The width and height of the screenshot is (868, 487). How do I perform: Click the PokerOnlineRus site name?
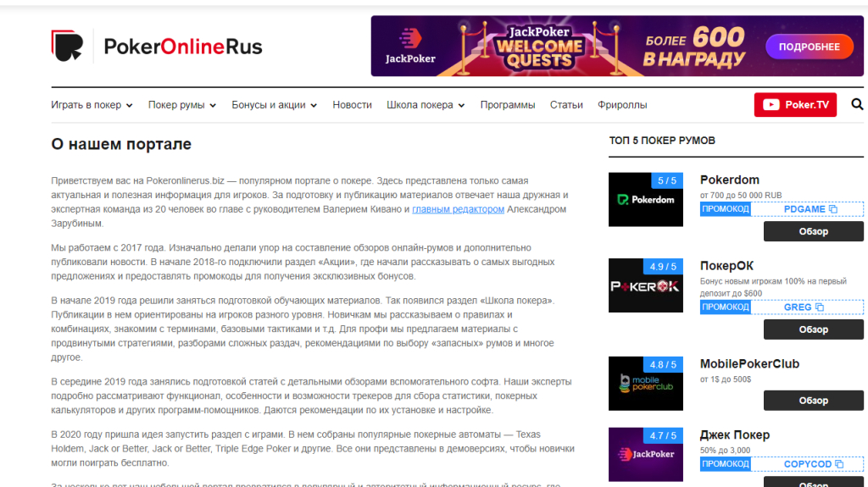pos(183,47)
